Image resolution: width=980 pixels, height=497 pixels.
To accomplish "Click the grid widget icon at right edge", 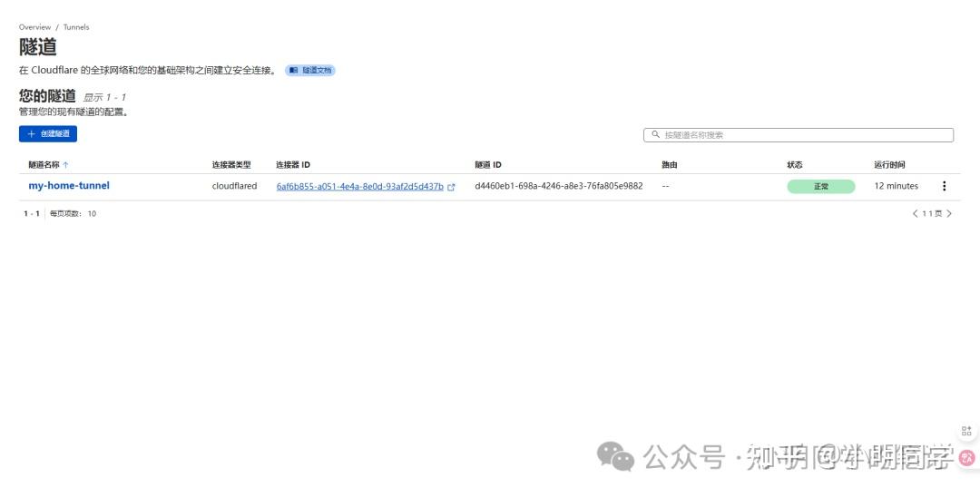I will click(966, 431).
